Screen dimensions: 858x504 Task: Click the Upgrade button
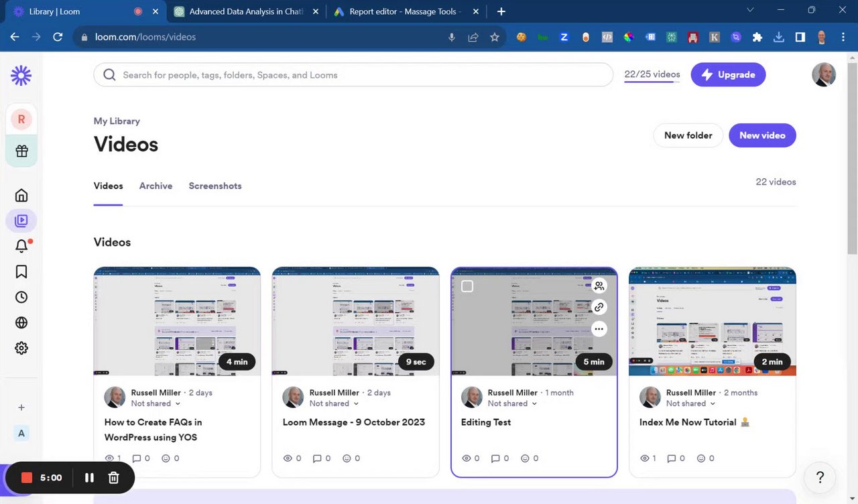click(x=728, y=75)
